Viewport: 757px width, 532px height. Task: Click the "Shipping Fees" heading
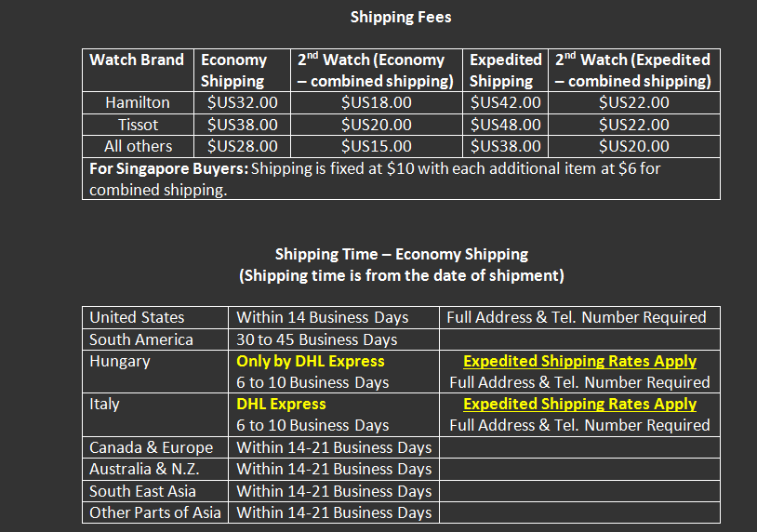coord(401,18)
